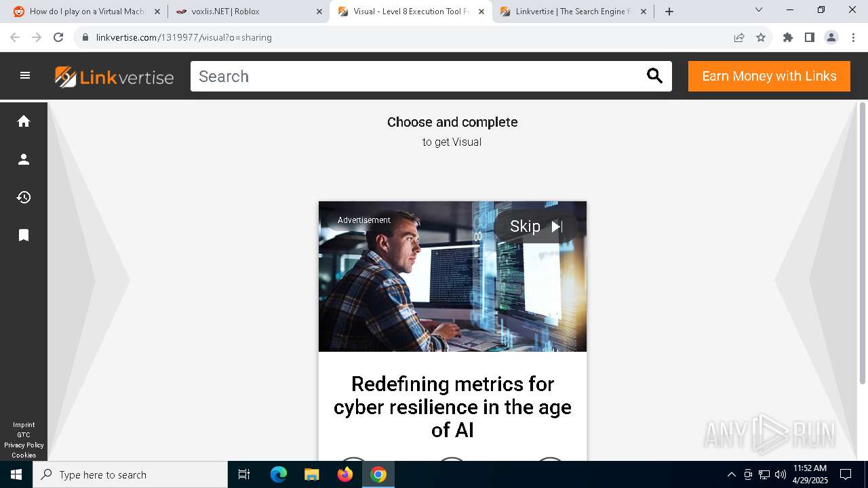Click 'Choose and complete' heading
868x488 pixels.
pyautogui.click(x=452, y=122)
